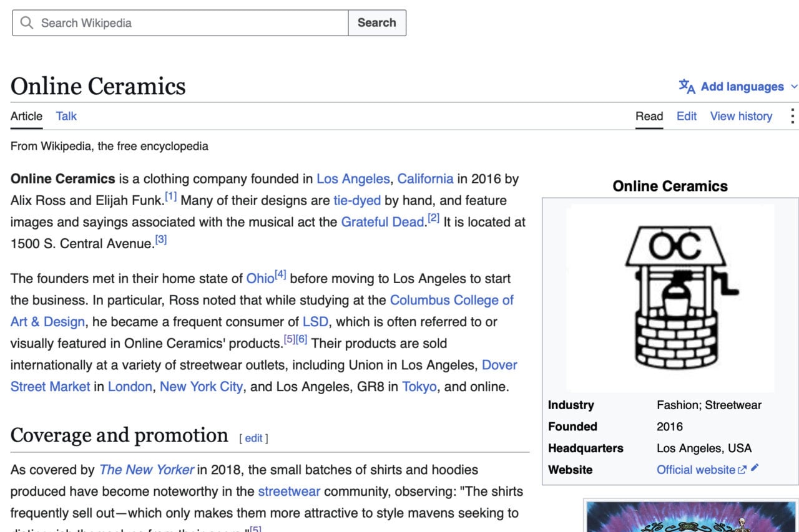The image size is (799, 532).
Task: Click the Online Ceramics well logo image
Action: (670, 297)
